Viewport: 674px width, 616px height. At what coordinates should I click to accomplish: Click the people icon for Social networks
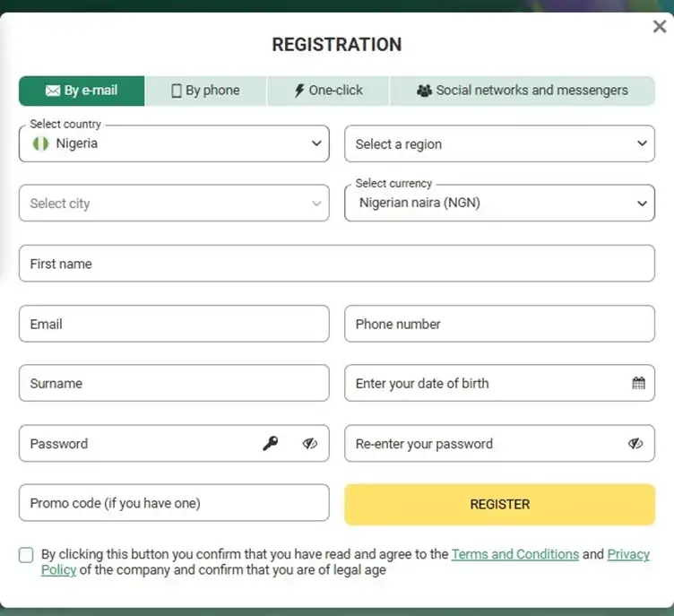pyautogui.click(x=424, y=91)
